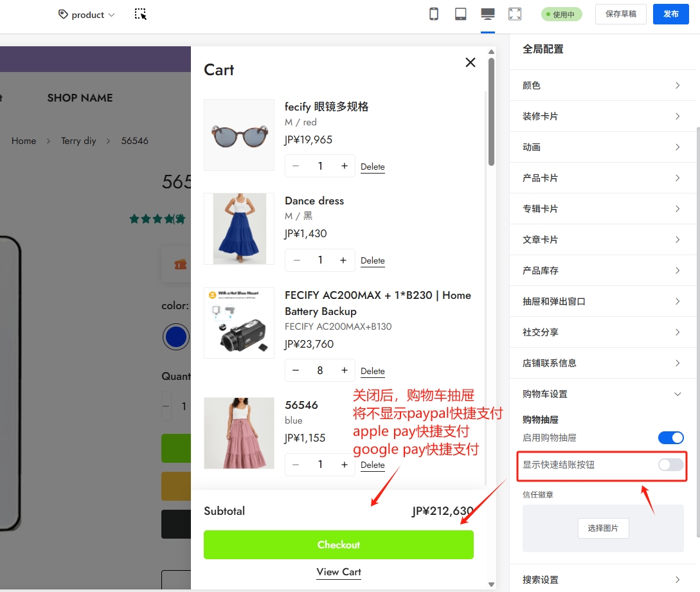Disable the 启用购物抽屉 toggle
Image resolution: width=700 pixels, height=592 pixels.
(x=670, y=438)
